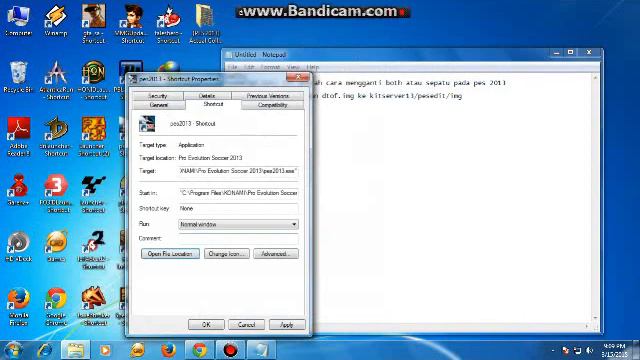This screenshot has width=640, height=360.
Task: Switch to the Details tab
Action: [x=207, y=96]
